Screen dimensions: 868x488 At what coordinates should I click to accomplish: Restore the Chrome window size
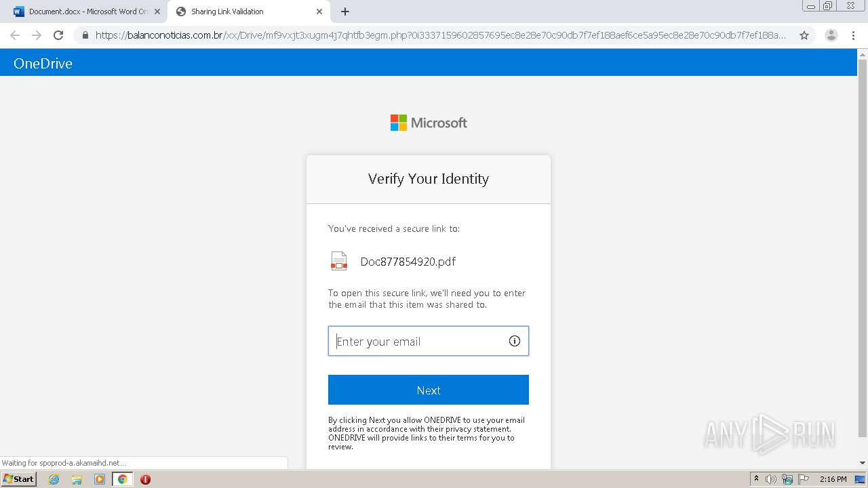point(827,5)
